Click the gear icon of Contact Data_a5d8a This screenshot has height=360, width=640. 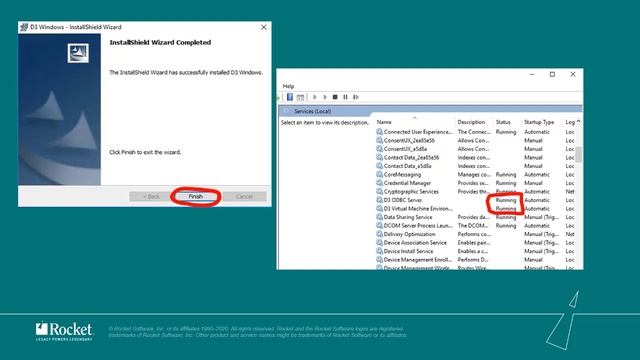(x=379, y=166)
